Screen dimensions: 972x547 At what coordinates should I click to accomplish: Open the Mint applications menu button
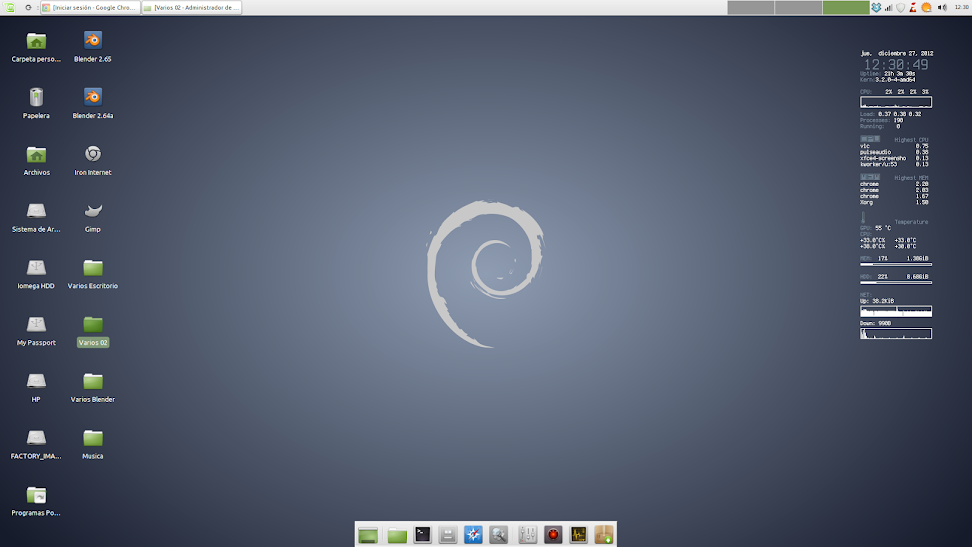tap(10, 7)
